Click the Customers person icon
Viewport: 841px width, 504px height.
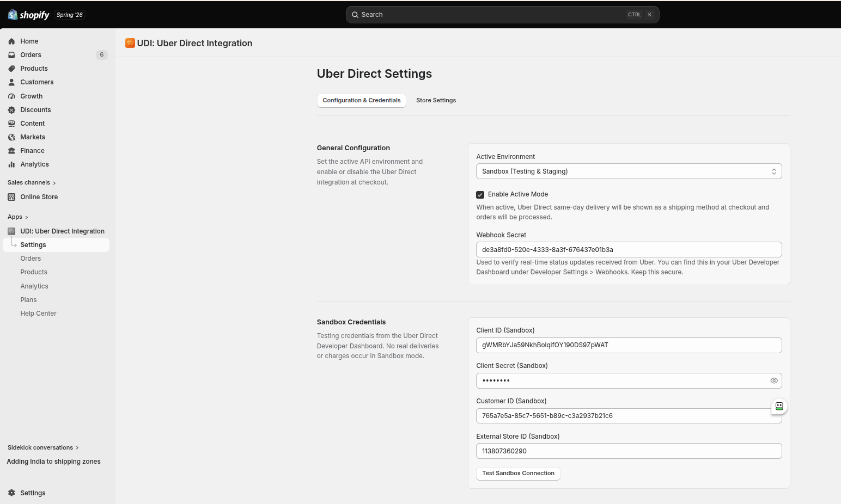point(11,82)
